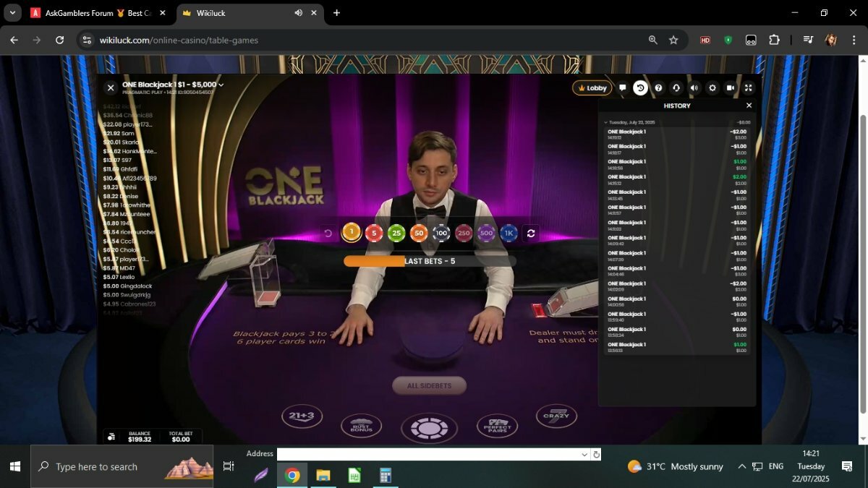
Task: Select history entry with green $2.00 win
Action: [x=677, y=179]
